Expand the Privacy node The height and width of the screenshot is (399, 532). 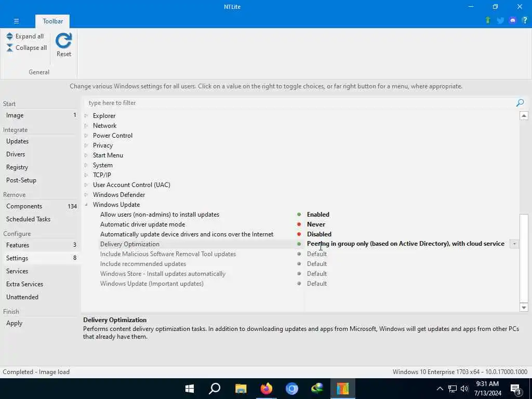pyautogui.click(x=86, y=145)
